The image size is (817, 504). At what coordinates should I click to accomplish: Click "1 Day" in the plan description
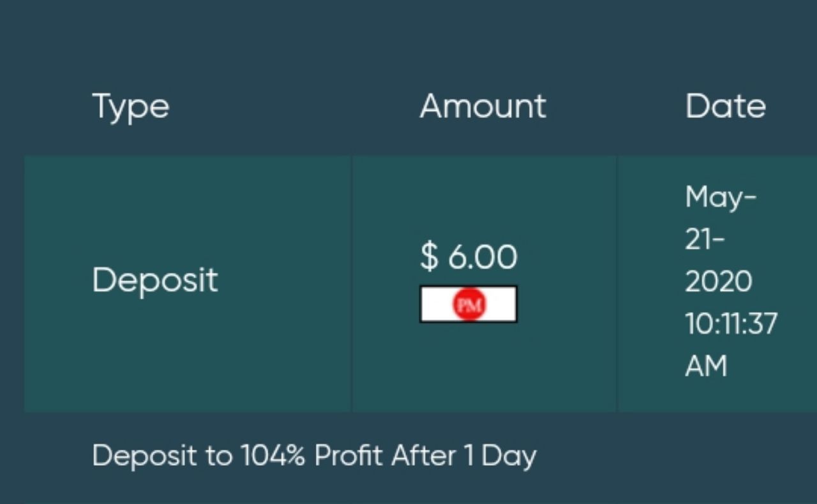[500, 456]
